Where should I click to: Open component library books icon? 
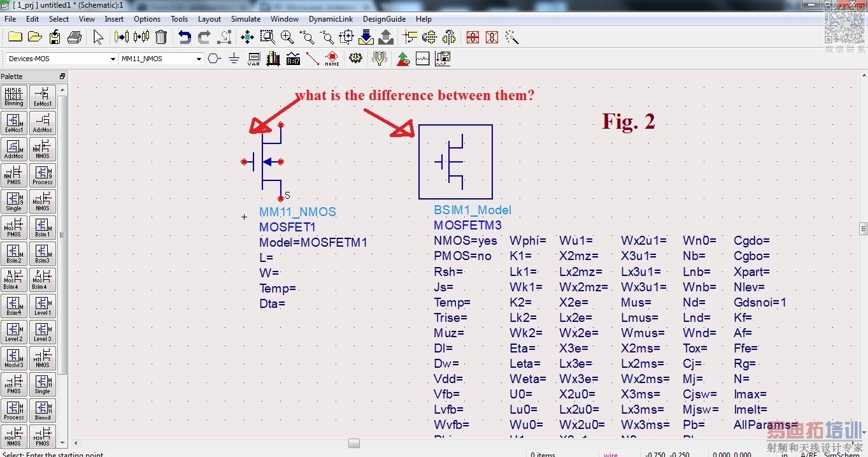[273, 59]
